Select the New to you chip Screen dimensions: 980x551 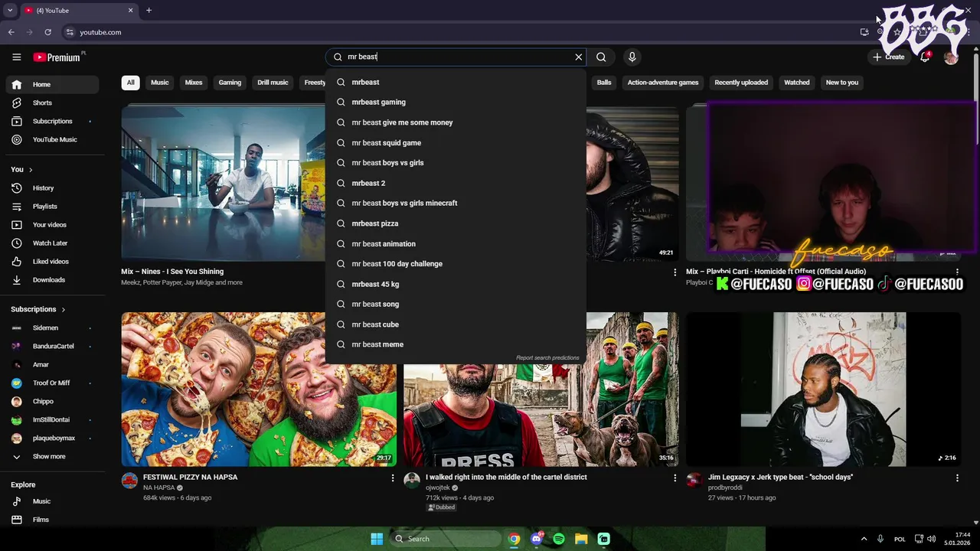pos(842,83)
